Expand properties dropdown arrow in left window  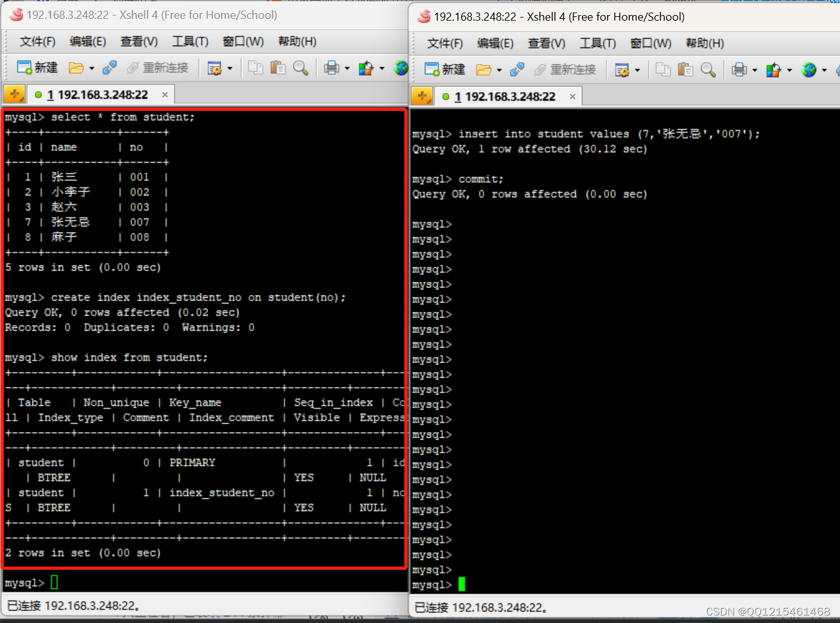tap(230, 68)
